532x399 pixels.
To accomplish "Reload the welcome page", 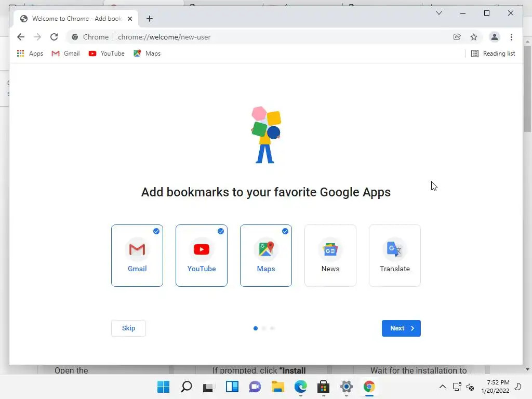I will [x=54, y=37].
